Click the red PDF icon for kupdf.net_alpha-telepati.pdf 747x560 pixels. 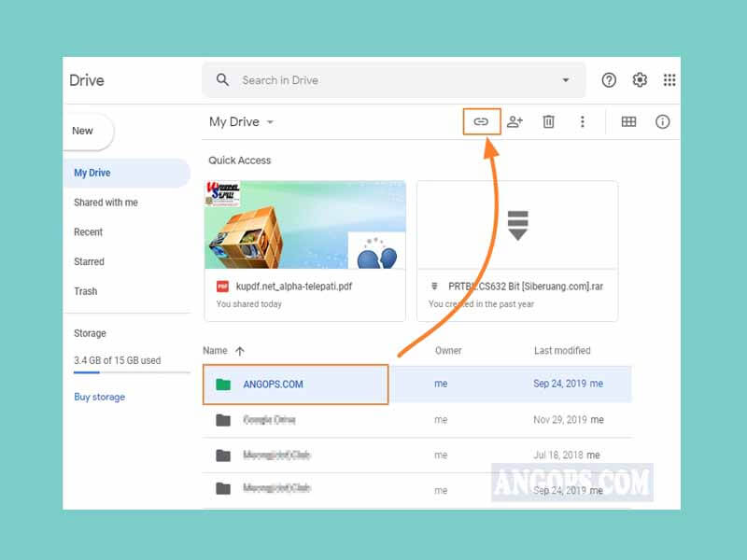(x=222, y=287)
